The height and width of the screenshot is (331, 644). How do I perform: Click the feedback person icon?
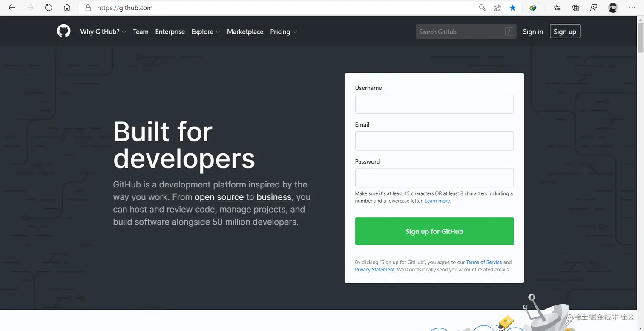tap(594, 8)
